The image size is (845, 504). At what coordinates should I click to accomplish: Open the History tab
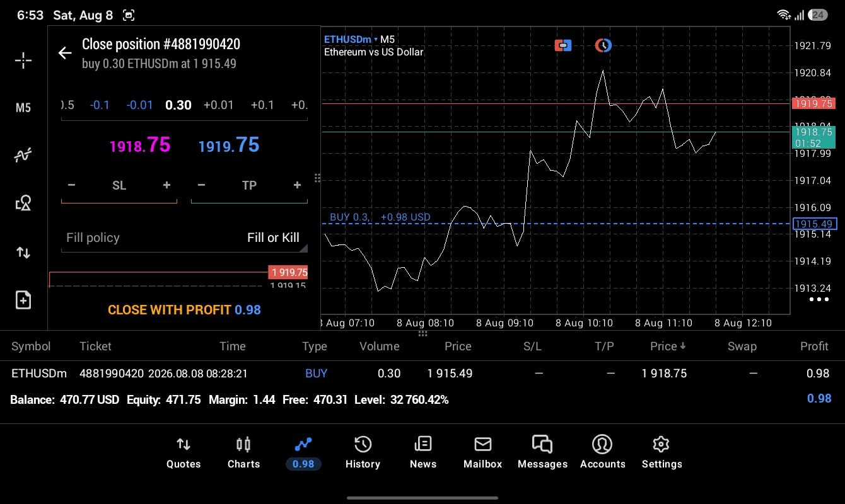click(x=363, y=453)
